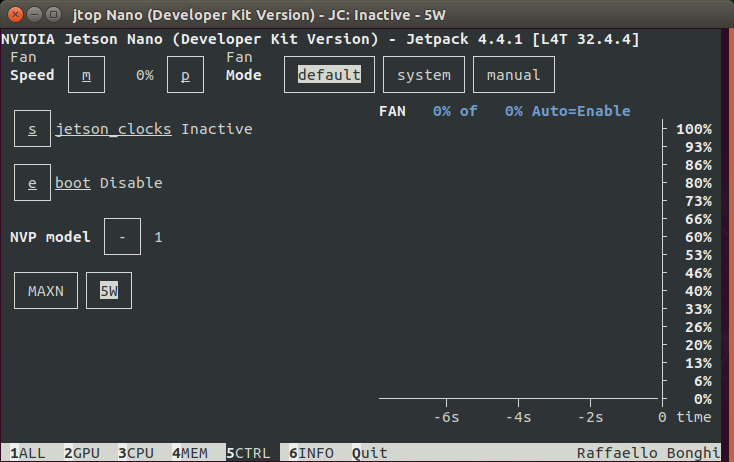Click the Inactive jetson_clocks status
This screenshot has height=462, width=734.
click(x=217, y=129)
